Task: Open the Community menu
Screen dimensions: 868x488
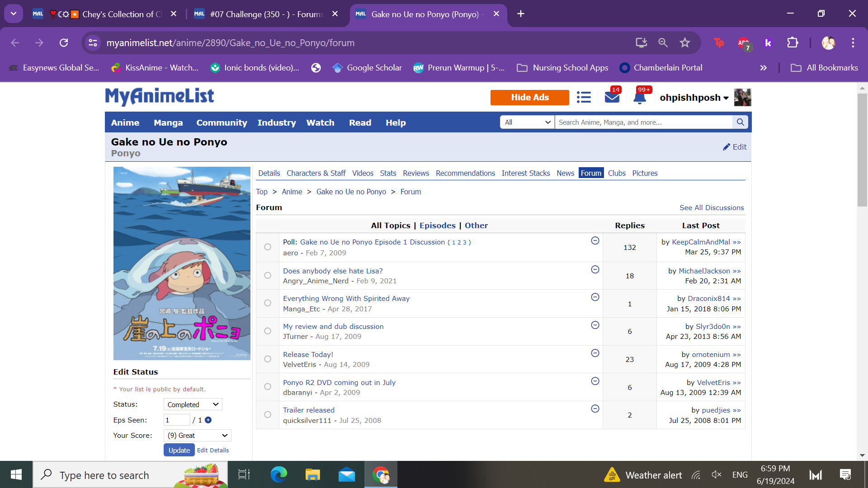Action: (x=222, y=122)
